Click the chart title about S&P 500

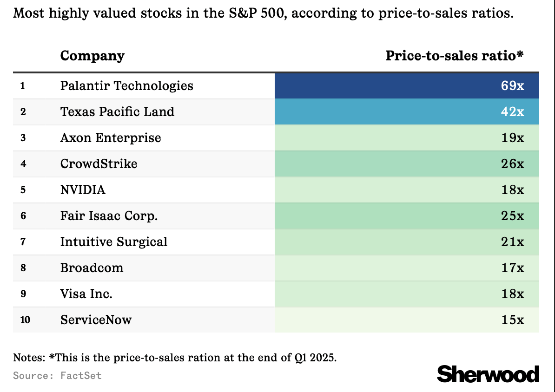[264, 13]
